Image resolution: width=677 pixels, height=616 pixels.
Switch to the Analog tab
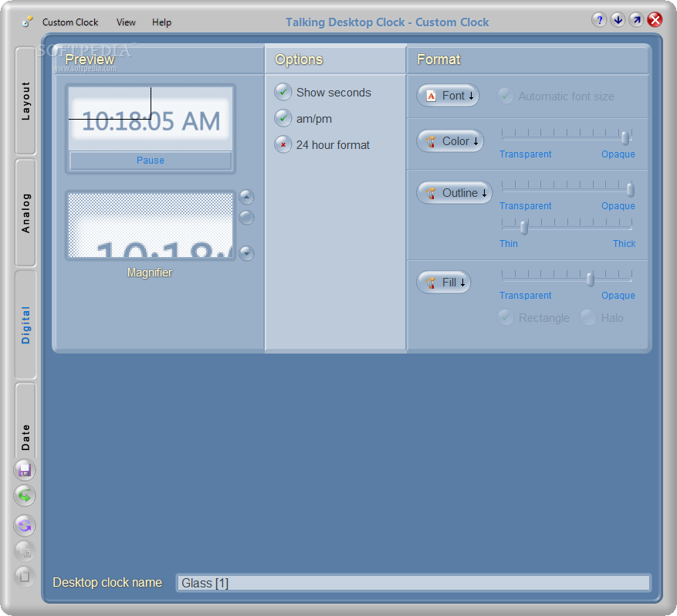pyautogui.click(x=26, y=213)
